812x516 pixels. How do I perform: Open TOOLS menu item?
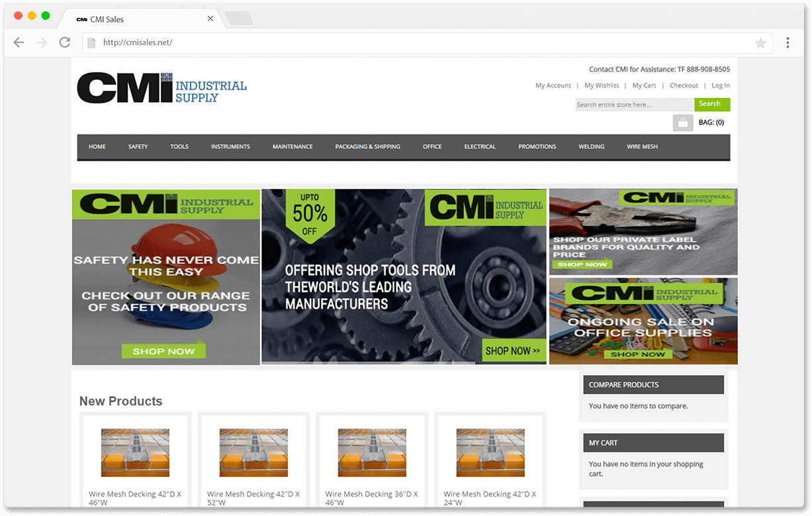point(179,146)
